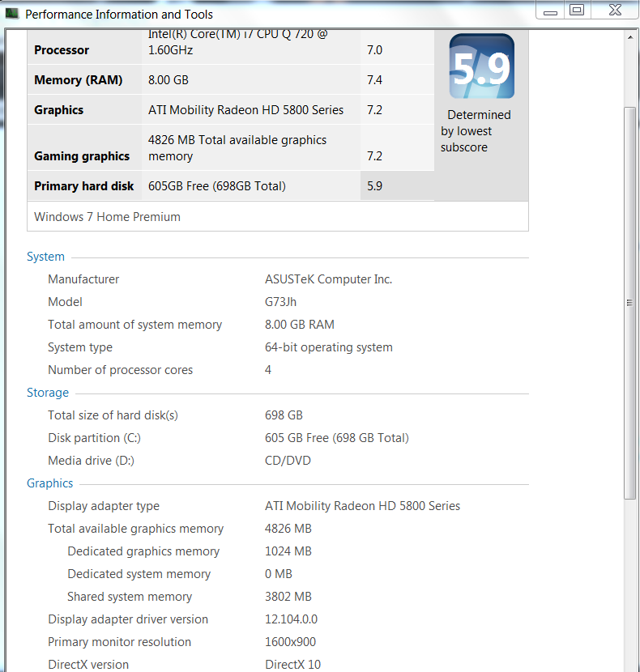Click the DirectX 10 value

[292, 664]
